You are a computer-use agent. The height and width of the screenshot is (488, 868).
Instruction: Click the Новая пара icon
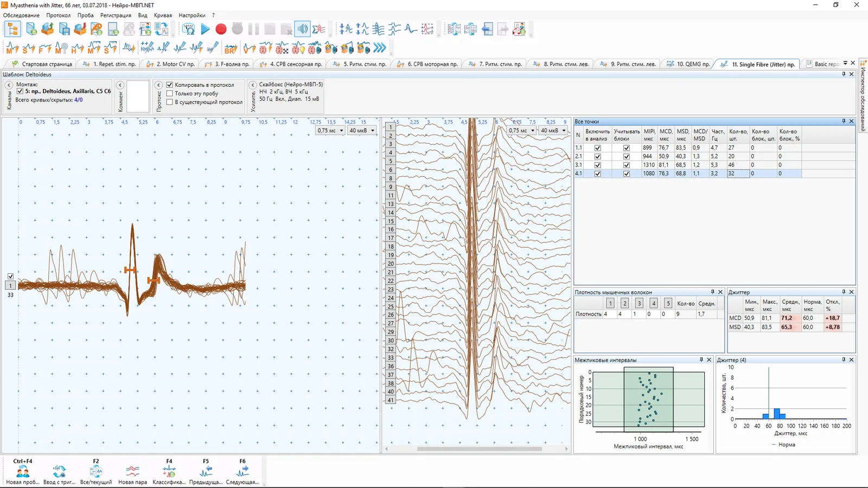click(132, 471)
